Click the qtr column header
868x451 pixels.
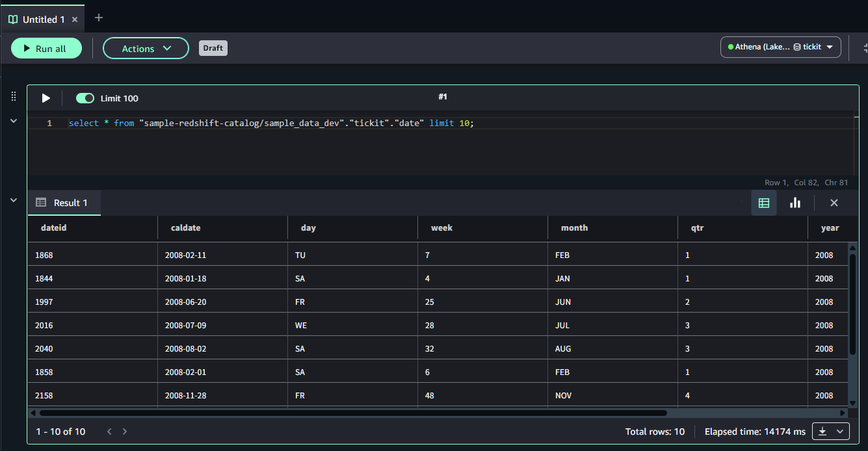pyautogui.click(x=743, y=228)
